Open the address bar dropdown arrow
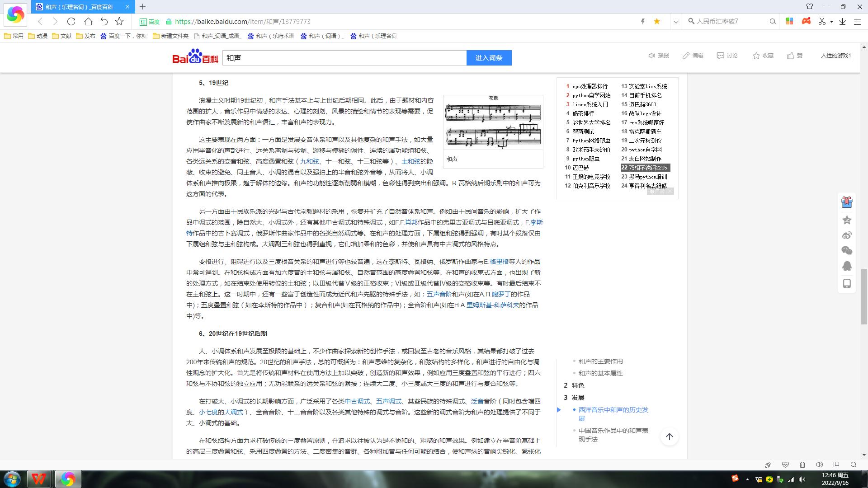868x488 pixels. tap(675, 21)
